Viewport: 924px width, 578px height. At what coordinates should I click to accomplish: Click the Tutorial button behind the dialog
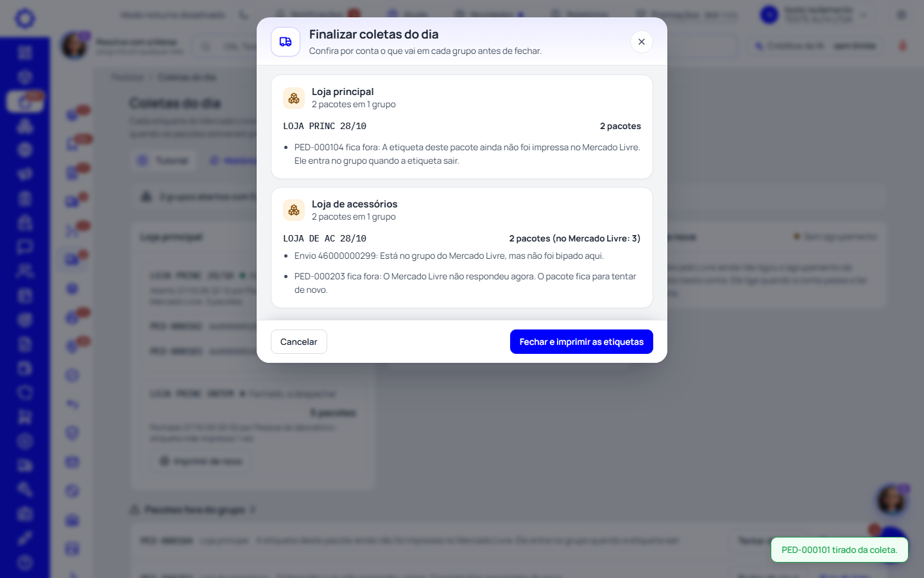pos(164,161)
